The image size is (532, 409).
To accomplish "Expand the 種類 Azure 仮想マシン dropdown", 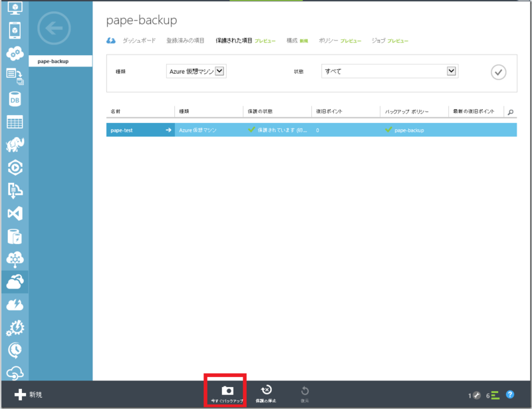I will coord(196,71).
